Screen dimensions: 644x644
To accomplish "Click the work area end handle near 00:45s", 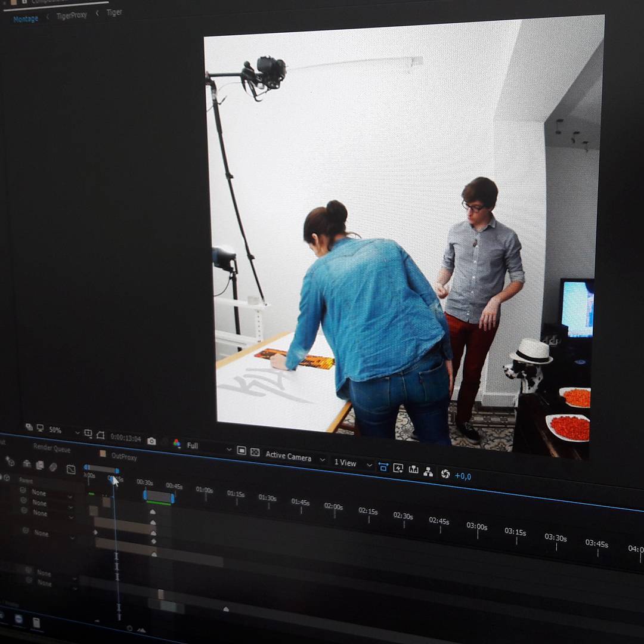I will [172, 499].
